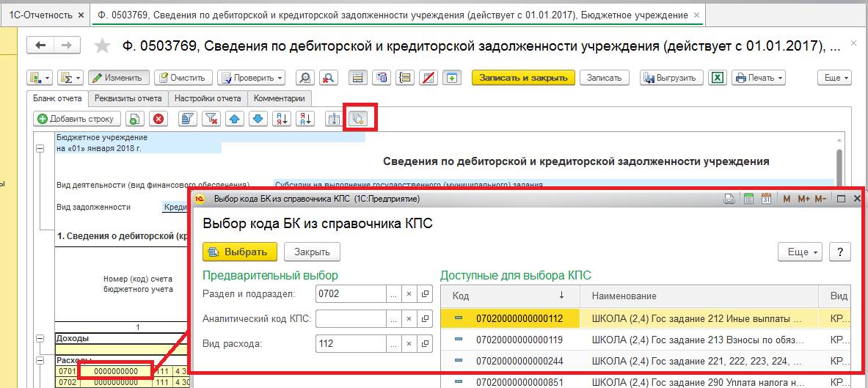868x388 pixels.
Task: Click the forward navigation arrow
Action: coord(67,45)
